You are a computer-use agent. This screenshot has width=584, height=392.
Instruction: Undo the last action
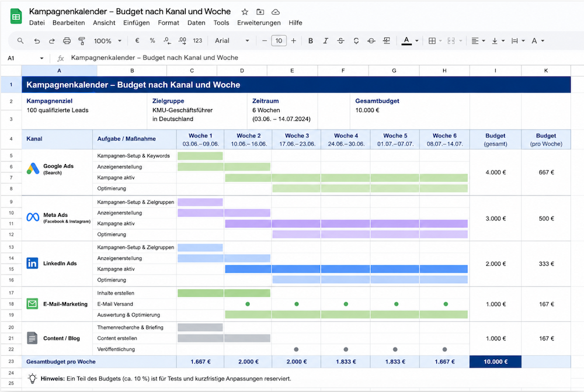[x=36, y=41]
